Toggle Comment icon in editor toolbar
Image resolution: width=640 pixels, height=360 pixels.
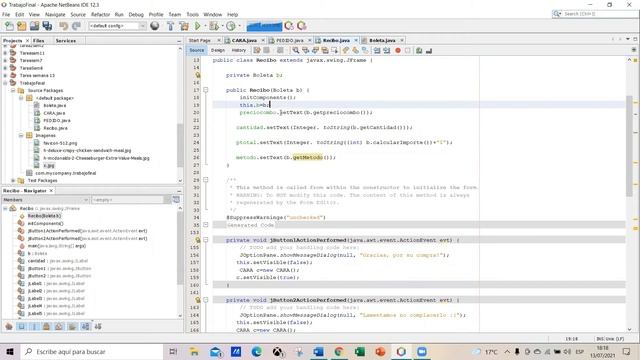(x=419, y=51)
